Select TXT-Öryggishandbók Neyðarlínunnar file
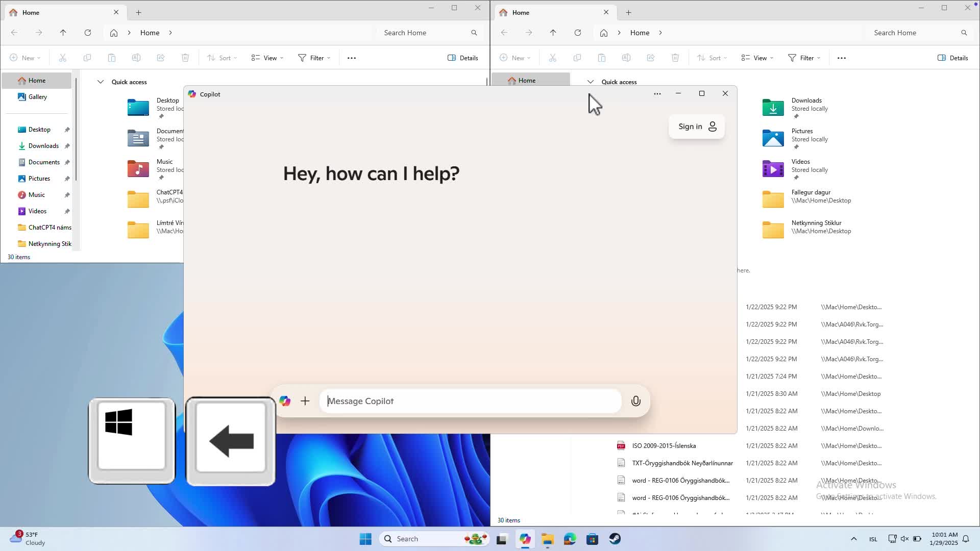Viewport: 980px width, 551px height. click(682, 463)
